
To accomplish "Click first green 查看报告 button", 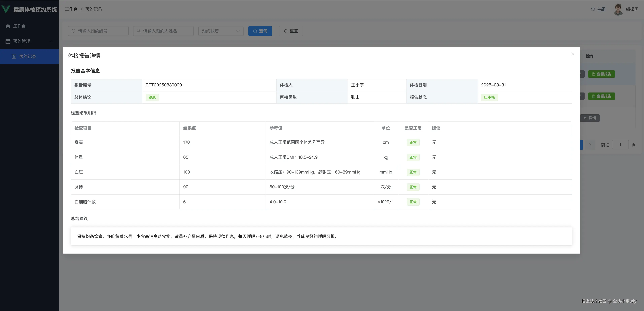I will click(601, 74).
